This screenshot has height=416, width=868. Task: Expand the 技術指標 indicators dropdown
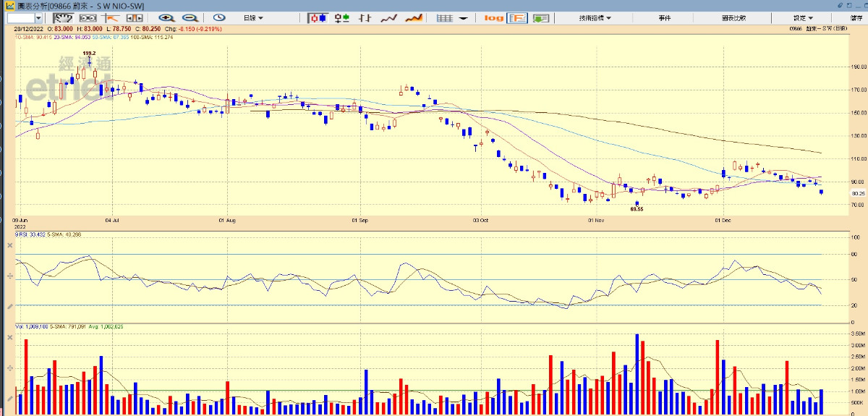[x=595, y=17]
